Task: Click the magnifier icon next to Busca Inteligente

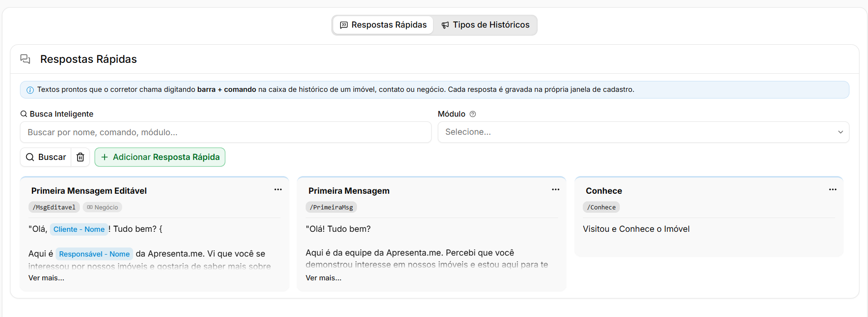Action: 24,114
